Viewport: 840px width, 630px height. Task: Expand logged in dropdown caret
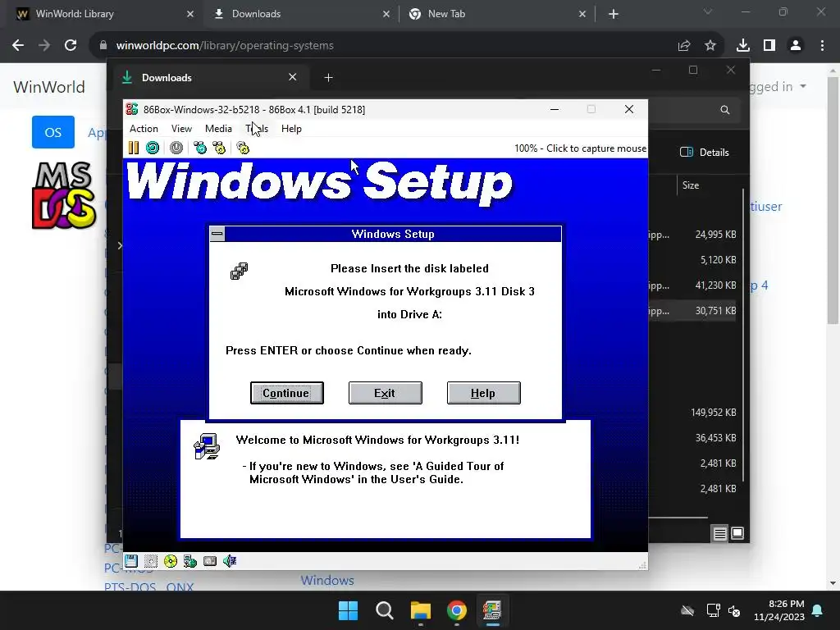pos(802,86)
